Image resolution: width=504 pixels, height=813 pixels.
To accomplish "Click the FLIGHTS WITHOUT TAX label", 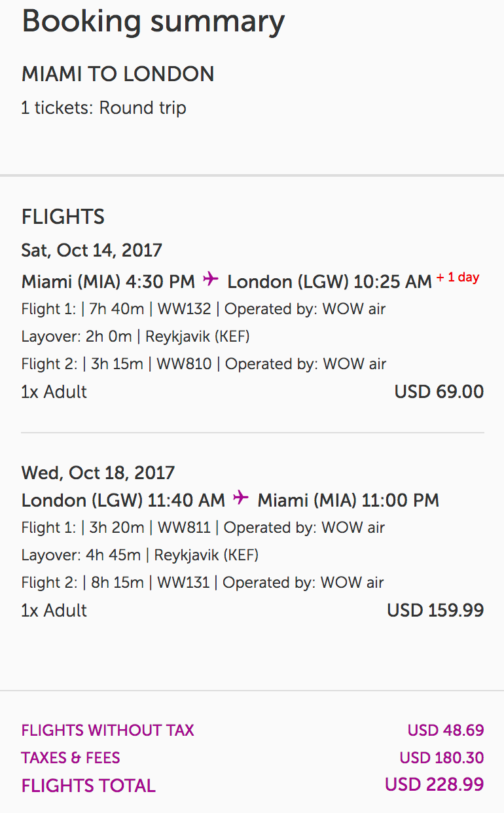I will click(x=108, y=731).
